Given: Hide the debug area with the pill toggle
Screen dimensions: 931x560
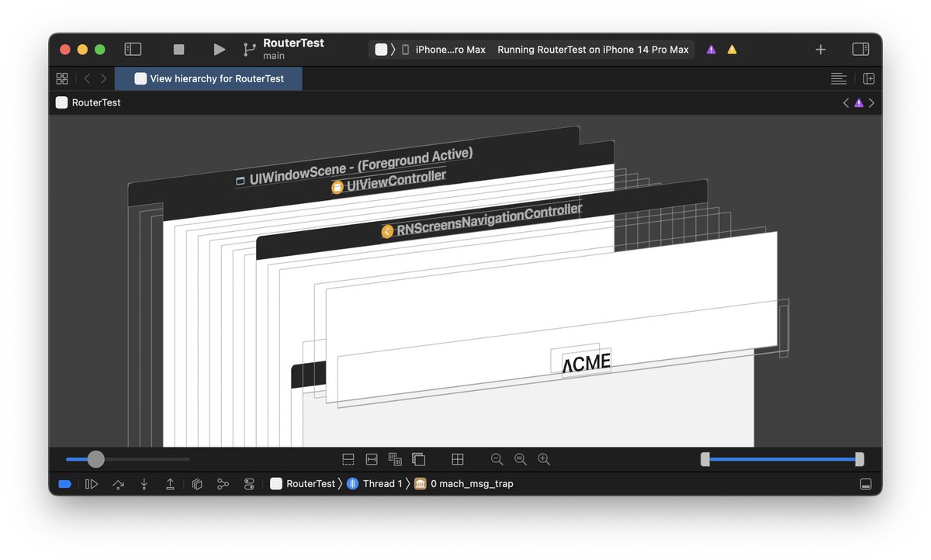Looking at the screenshot, I should [866, 483].
